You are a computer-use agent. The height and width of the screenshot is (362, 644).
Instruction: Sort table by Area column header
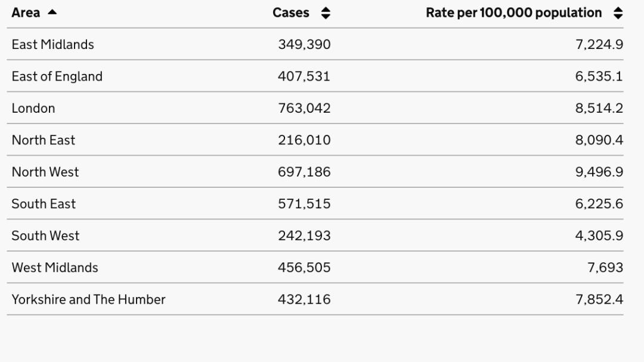26,13
